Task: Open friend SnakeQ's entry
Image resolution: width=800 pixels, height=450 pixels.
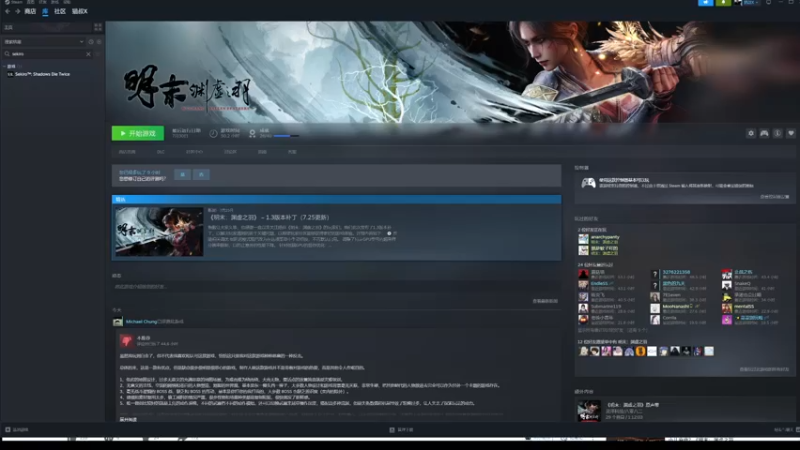Action: click(x=749, y=285)
